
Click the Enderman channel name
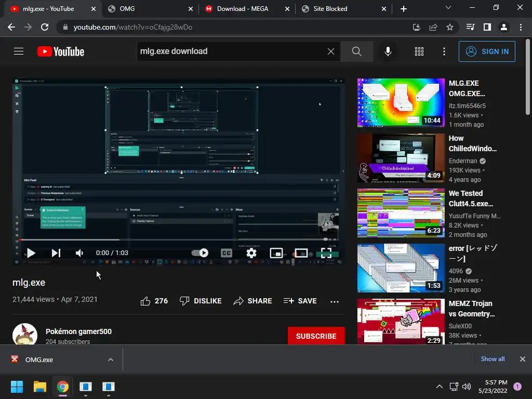click(x=463, y=161)
